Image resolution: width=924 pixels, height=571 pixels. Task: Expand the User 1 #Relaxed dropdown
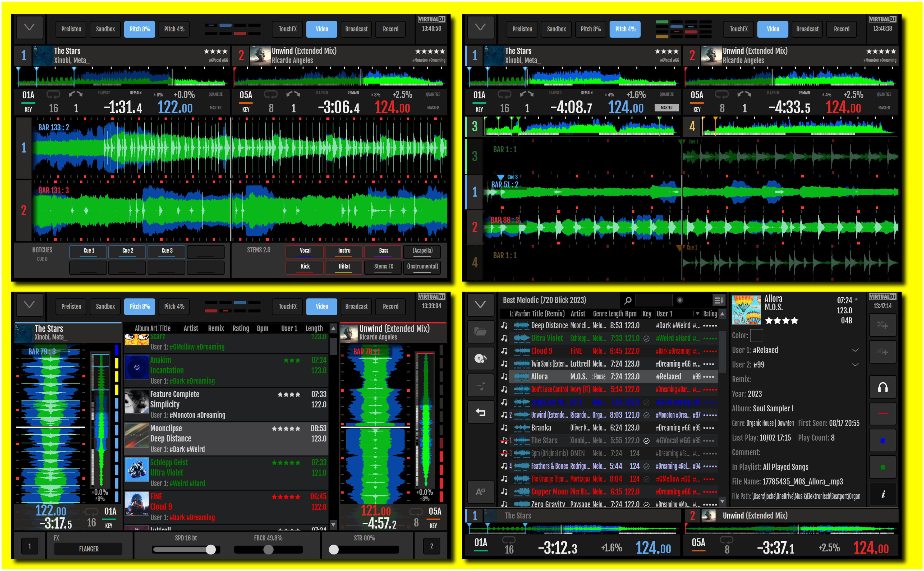(x=854, y=350)
